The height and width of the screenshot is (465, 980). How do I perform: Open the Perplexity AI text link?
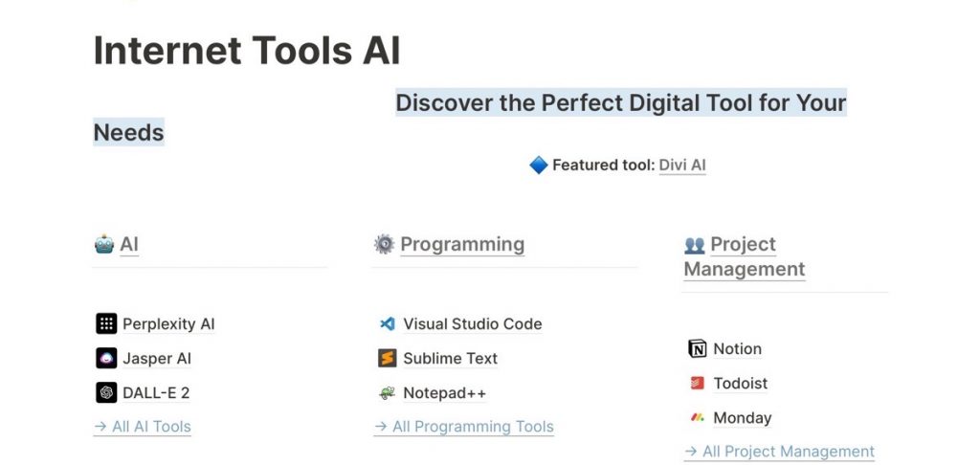pos(168,323)
